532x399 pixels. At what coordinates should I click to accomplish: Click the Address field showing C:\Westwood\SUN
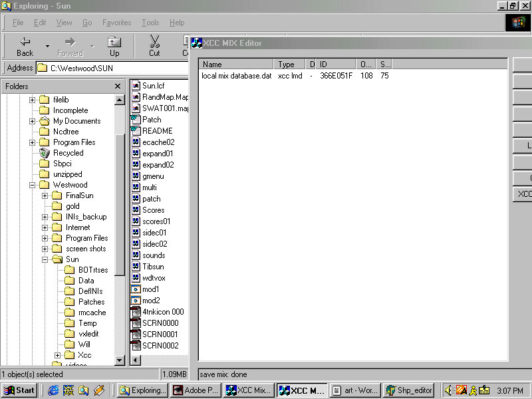pos(112,68)
